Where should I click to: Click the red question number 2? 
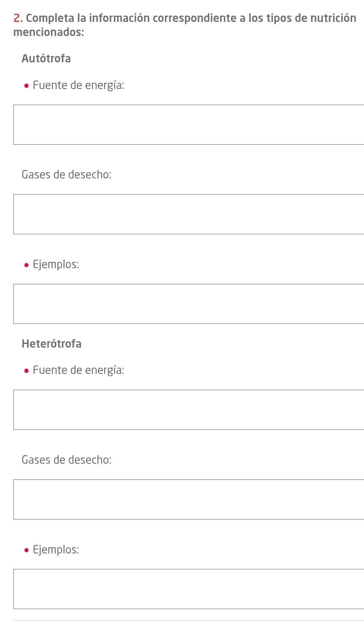click(17, 18)
